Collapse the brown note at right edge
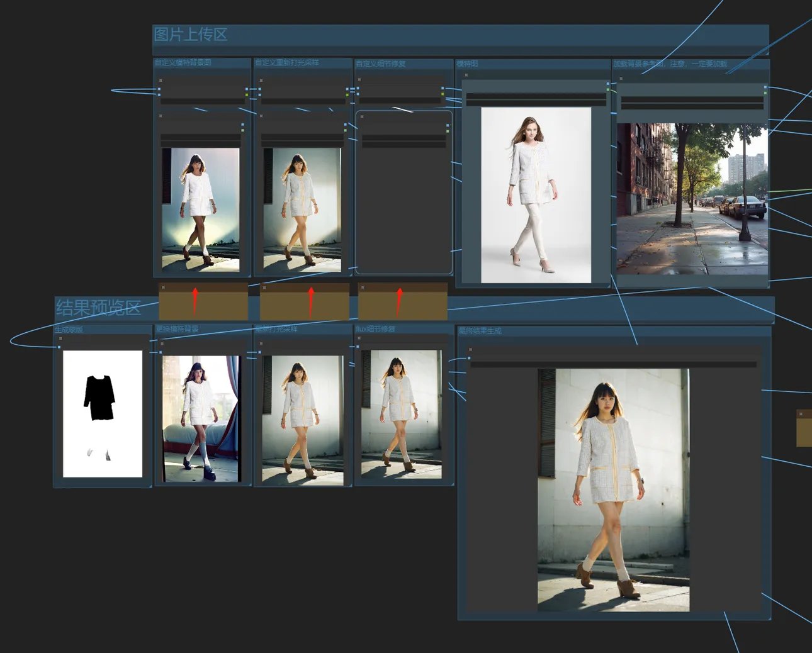Image resolution: width=812 pixels, height=653 pixels. pyautogui.click(x=801, y=414)
